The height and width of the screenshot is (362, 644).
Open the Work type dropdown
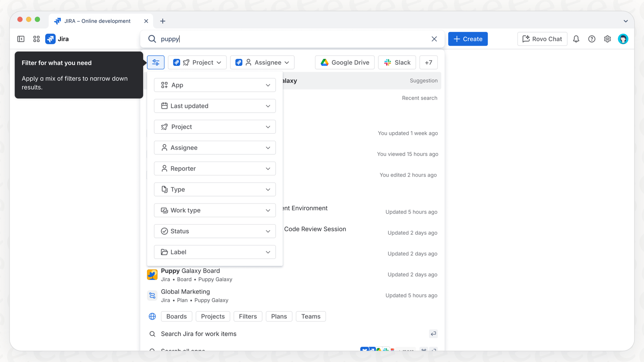215,210
